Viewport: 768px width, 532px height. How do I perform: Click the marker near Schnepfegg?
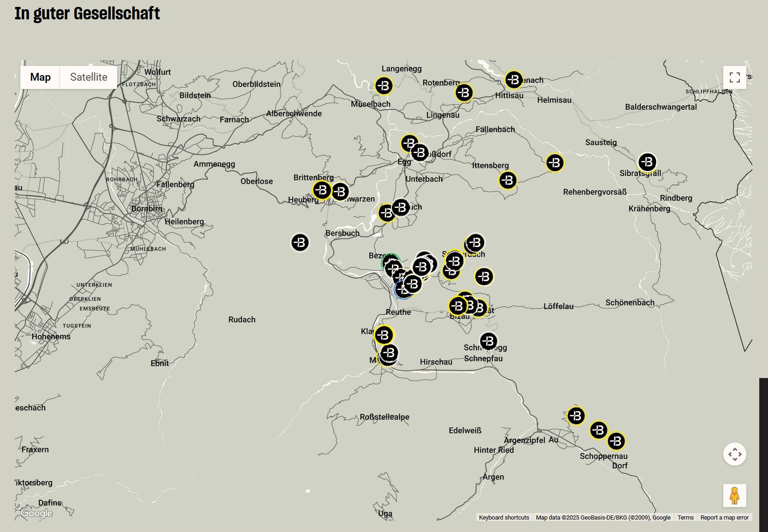[488, 342]
